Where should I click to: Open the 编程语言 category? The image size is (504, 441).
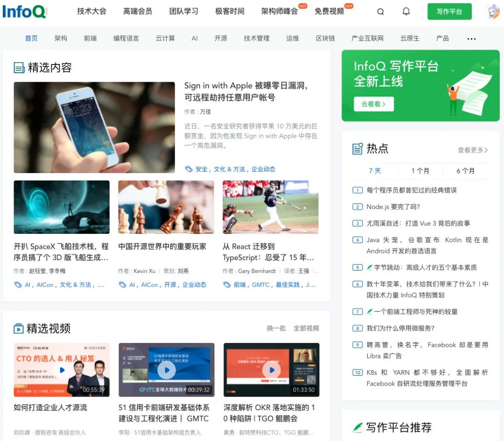pyautogui.click(x=126, y=38)
